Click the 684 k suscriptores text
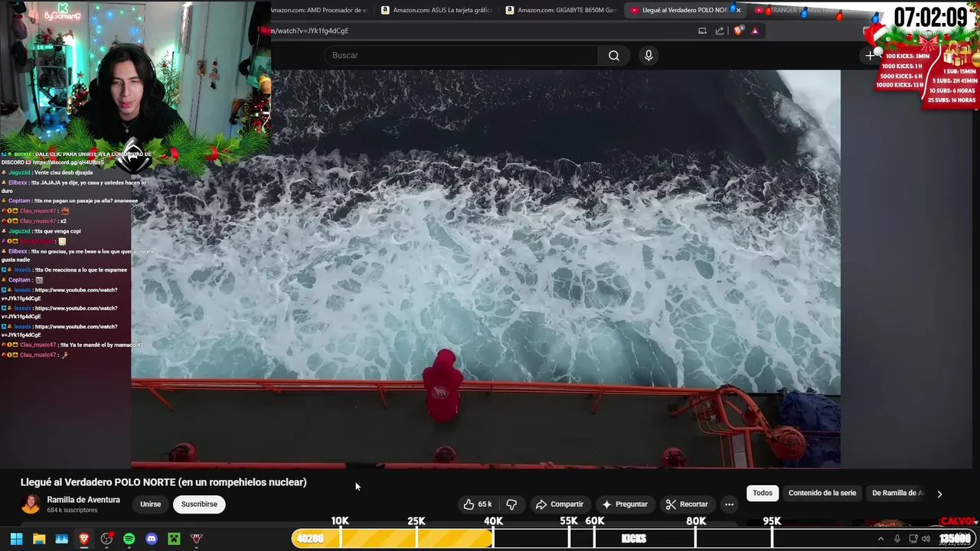 click(72, 510)
